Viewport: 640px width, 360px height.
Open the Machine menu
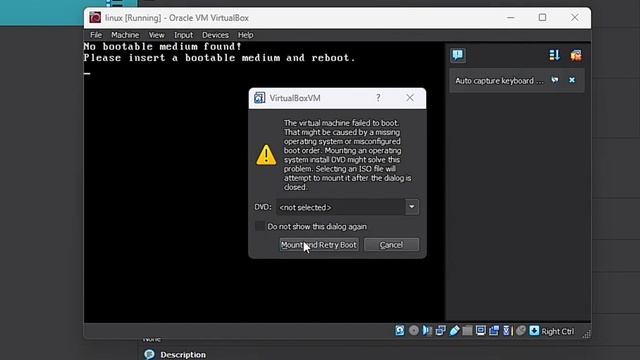tap(125, 35)
